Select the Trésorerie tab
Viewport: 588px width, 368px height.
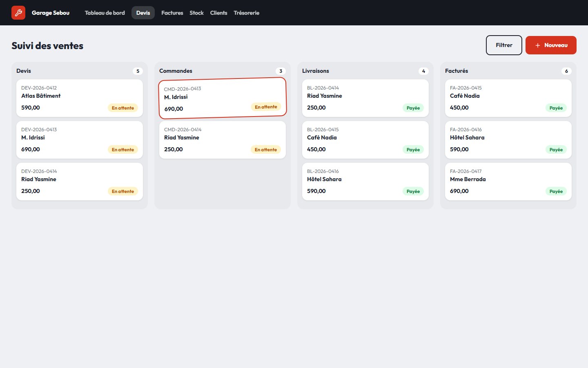(247, 13)
